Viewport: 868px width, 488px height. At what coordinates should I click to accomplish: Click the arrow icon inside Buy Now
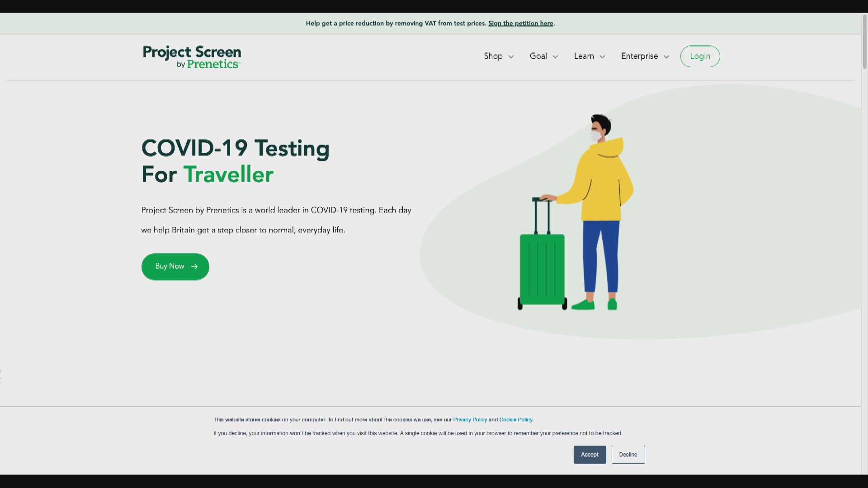(194, 267)
